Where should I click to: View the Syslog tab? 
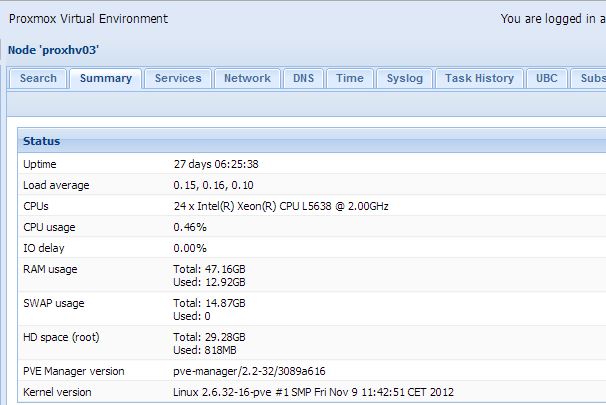click(x=405, y=78)
